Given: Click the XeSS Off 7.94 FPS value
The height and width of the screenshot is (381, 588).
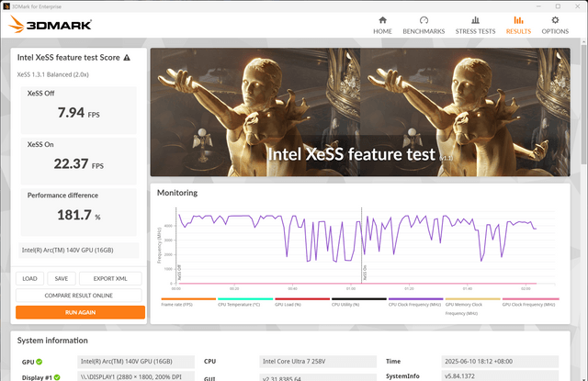Looking at the screenshot, I should click(78, 113).
